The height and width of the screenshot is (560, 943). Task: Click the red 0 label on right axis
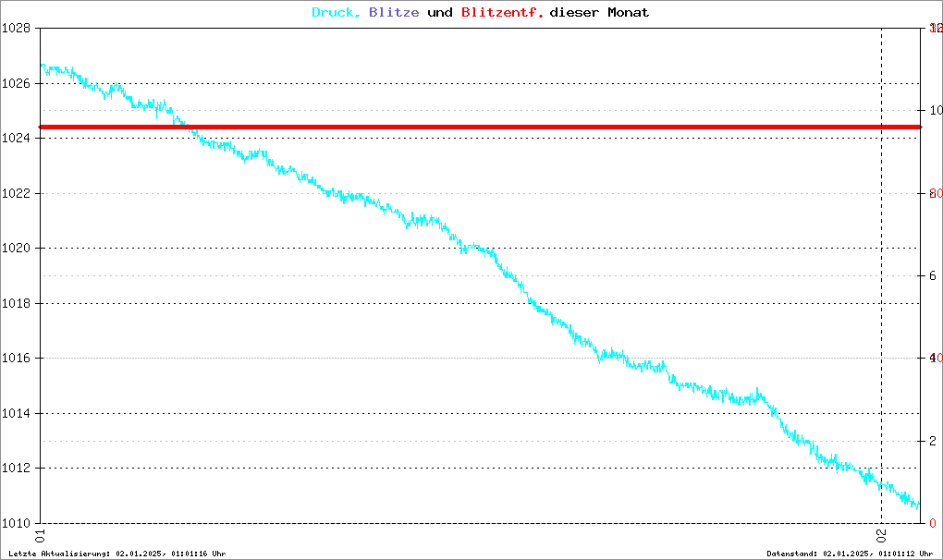coord(933,523)
